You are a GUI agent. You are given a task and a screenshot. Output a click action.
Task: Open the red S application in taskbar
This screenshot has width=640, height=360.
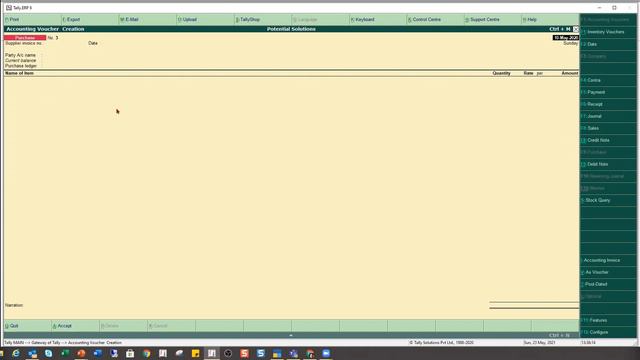click(x=244, y=353)
